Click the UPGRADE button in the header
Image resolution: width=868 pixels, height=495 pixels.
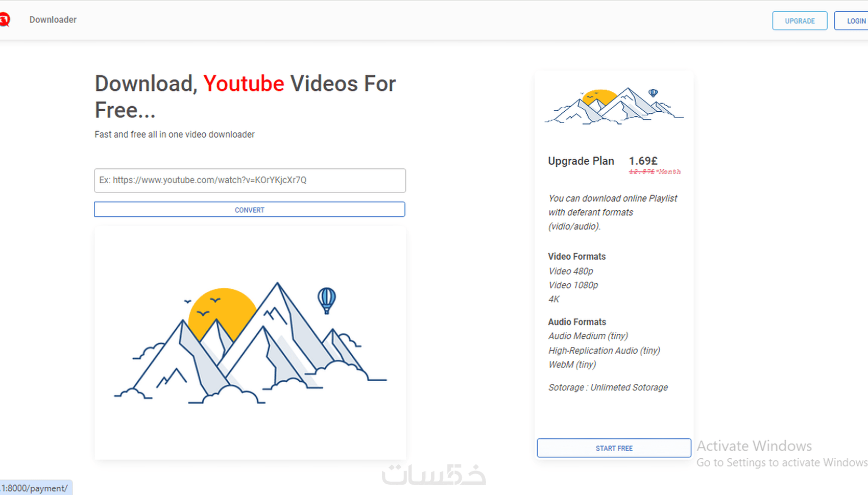800,21
